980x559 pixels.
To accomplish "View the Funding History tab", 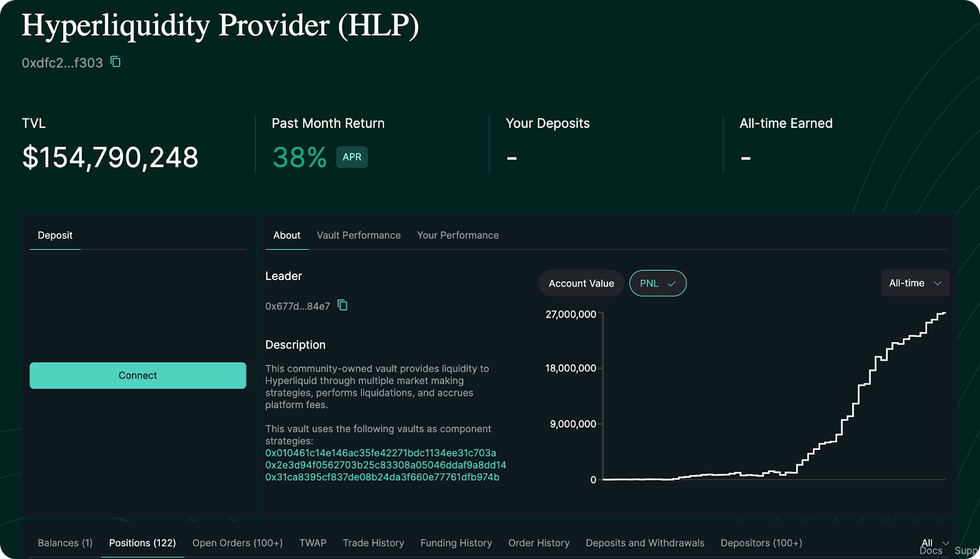I will click(x=456, y=543).
